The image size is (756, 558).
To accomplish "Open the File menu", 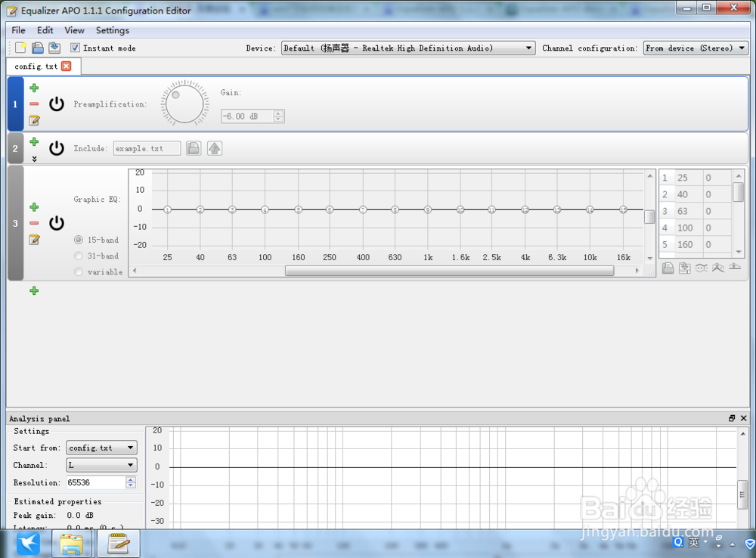I will click(18, 30).
